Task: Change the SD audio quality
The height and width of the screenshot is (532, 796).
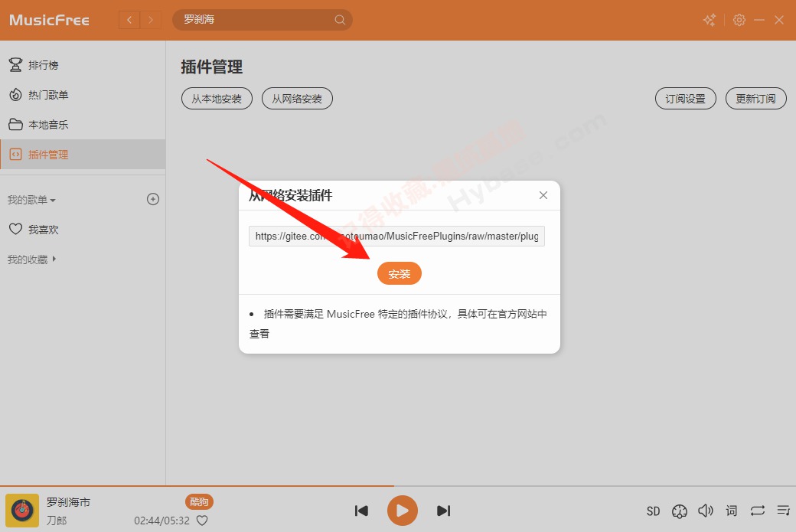Action: [x=654, y=511]
